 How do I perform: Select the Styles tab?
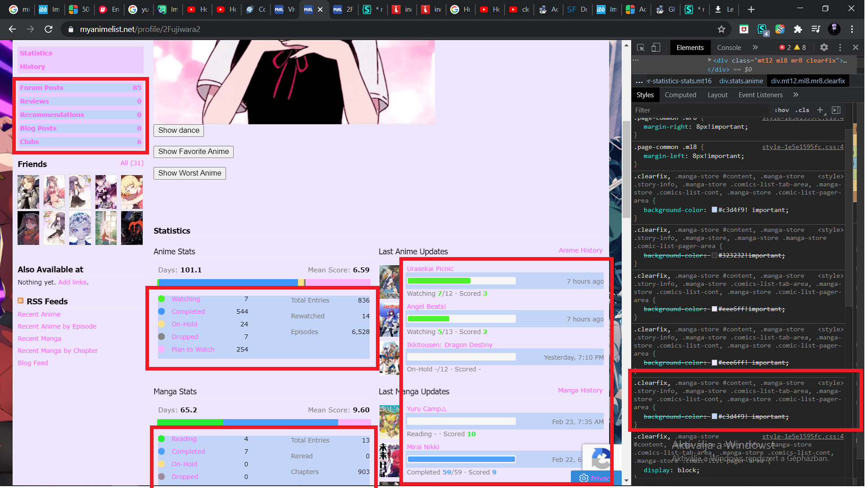[645, 95]
